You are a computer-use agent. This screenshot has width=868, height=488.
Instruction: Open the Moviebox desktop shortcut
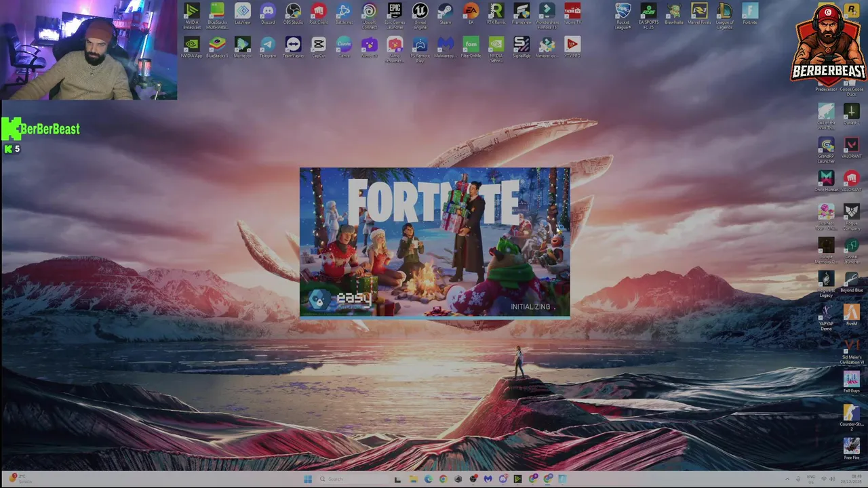click(243, 47)
